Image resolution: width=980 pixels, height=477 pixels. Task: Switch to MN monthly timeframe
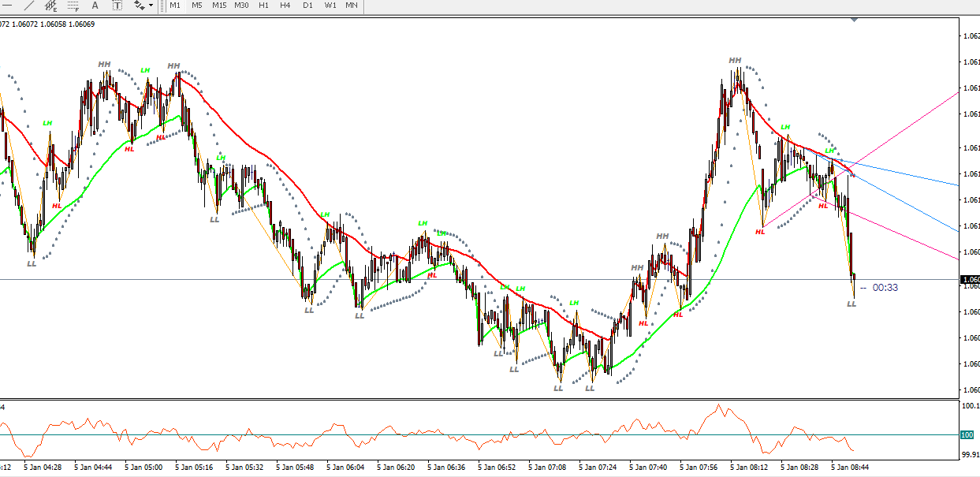coord(352,5)
